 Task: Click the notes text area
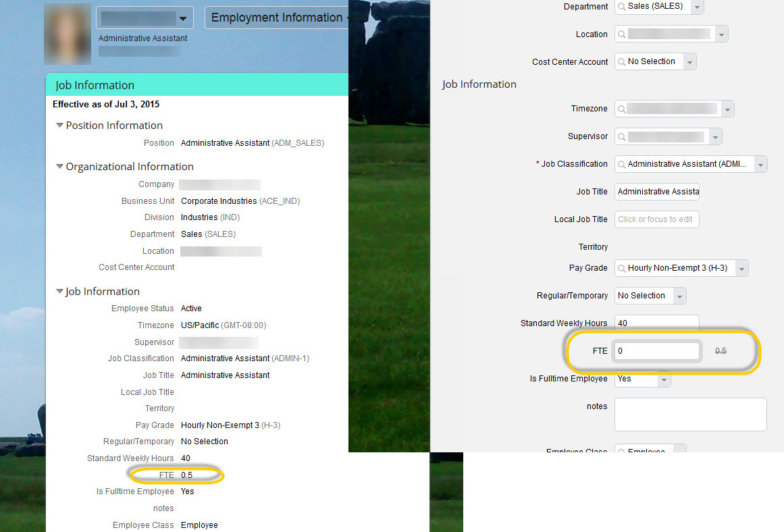691,415
